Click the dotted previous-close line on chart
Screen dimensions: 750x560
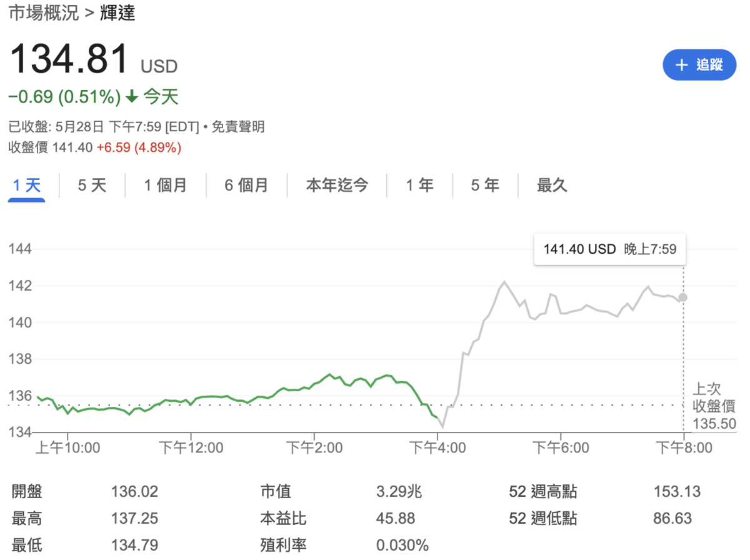[x=312, y=404]
